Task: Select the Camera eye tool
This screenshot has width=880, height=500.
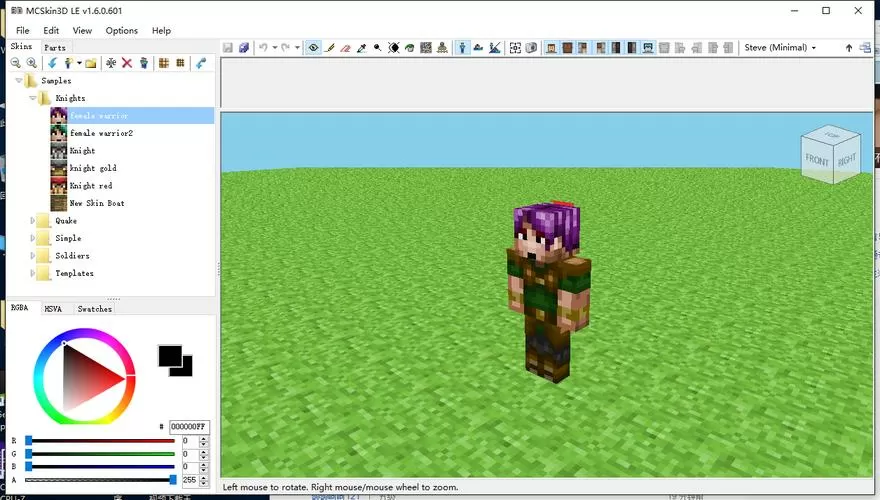Action: point(313,48)
